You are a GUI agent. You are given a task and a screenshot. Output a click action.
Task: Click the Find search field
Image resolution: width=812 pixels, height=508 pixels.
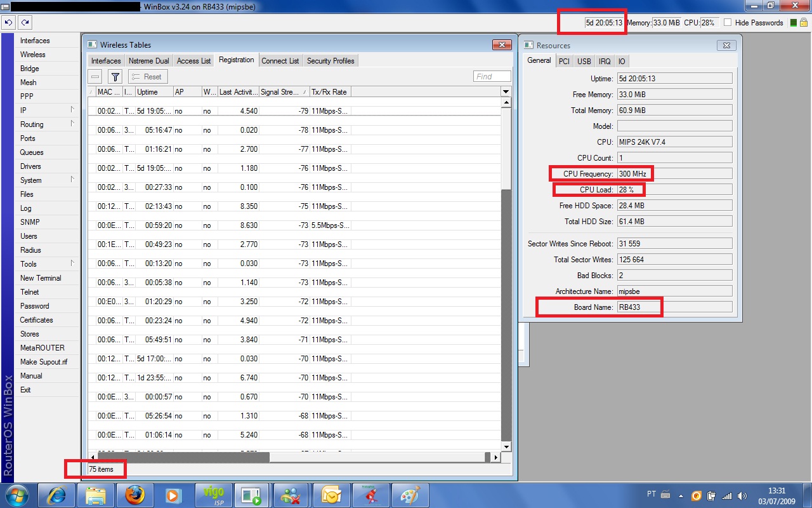[492, 76]
